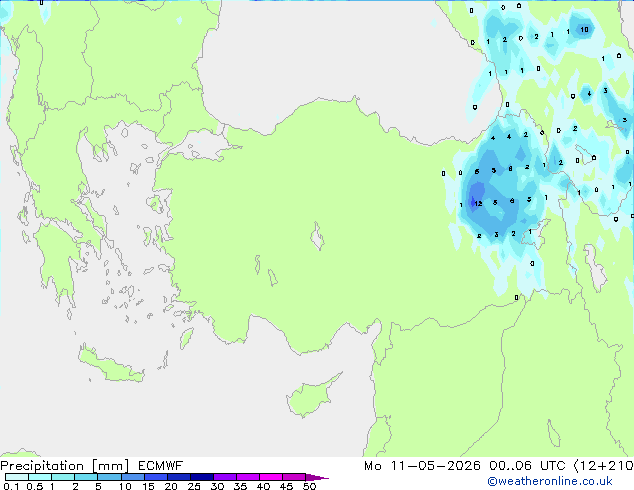This screenshot has width=634, height=490.
Task: Select the 30–35 mm purple legend box
Action: click(225, 477)
